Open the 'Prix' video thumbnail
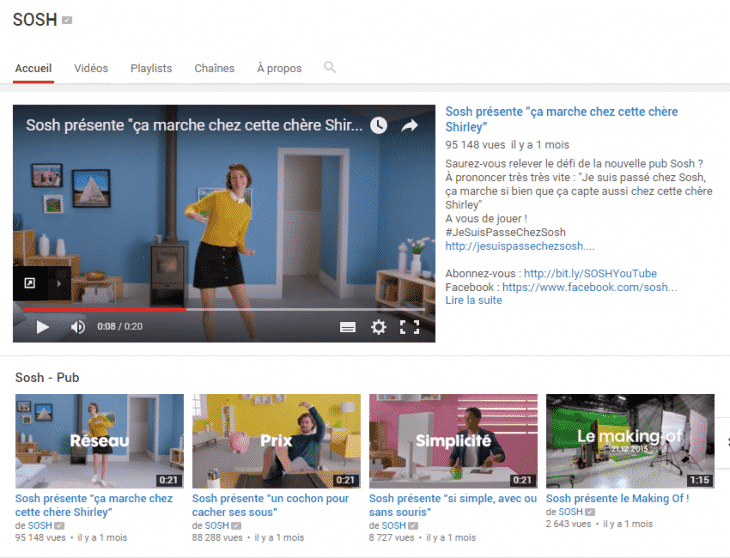The height and width of the screenshot is (558, 730). click(276, 441)
